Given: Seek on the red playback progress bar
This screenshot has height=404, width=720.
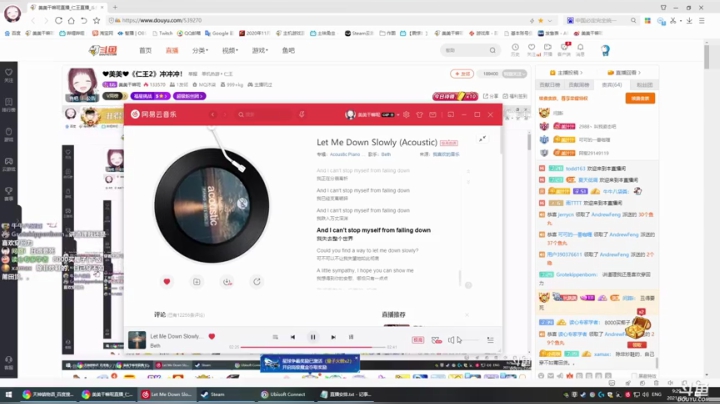Looking at the screenshot, I should [x=312, y=347].
